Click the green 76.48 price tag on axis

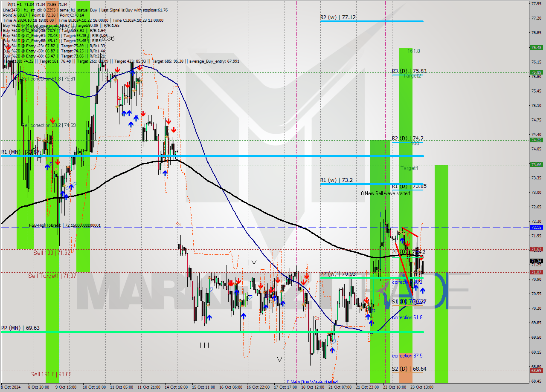pos(536,48)
